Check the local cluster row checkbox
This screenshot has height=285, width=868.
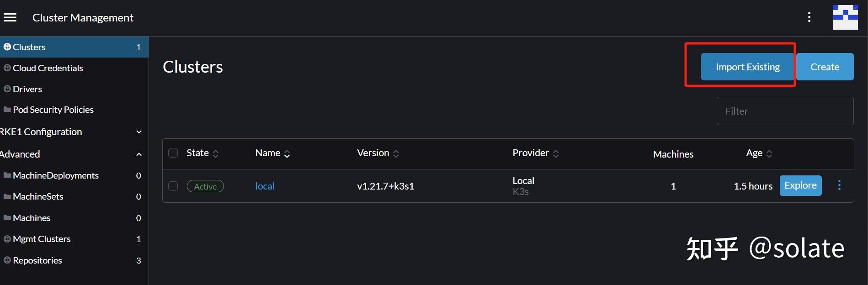pyautogui.click(x=173, y=186)
